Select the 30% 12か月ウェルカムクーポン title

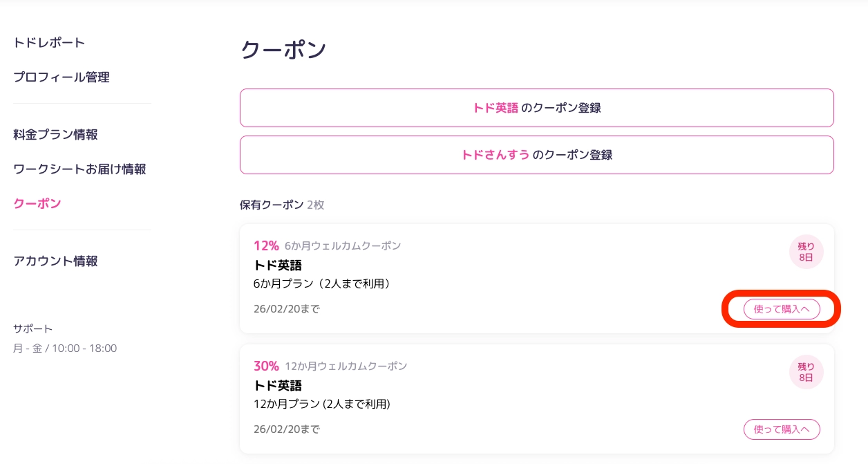tap(330, 366)
